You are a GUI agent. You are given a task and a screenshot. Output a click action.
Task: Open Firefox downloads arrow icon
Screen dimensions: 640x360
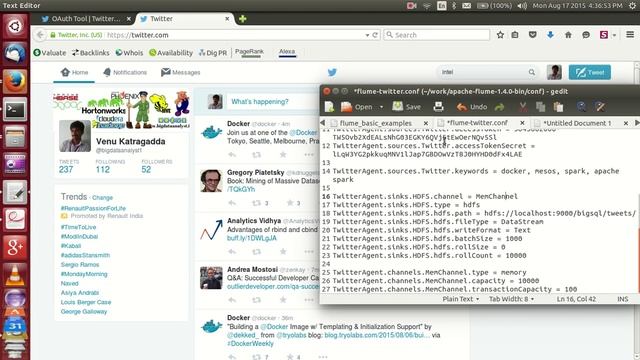[x=550, y=35]
